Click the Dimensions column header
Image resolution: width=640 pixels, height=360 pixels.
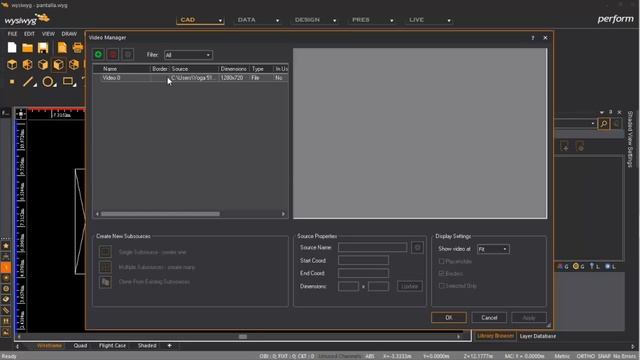233,69
